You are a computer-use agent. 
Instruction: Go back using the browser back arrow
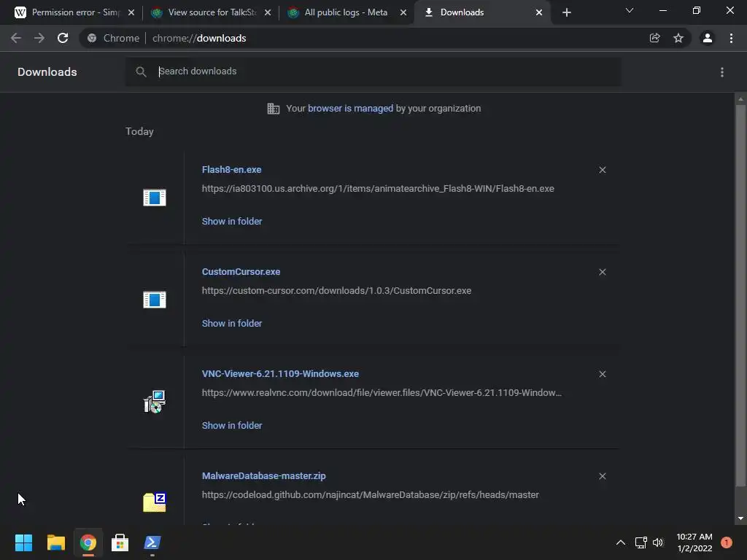point(16,38)
